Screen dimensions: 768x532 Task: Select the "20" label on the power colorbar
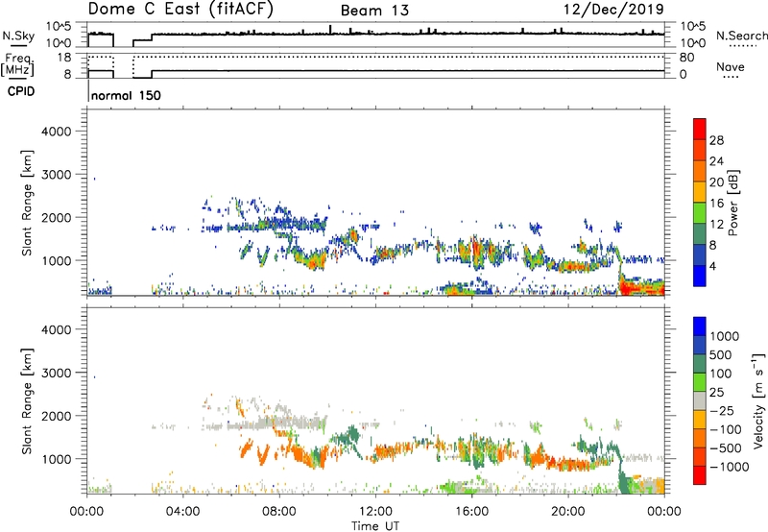(716, 182)
